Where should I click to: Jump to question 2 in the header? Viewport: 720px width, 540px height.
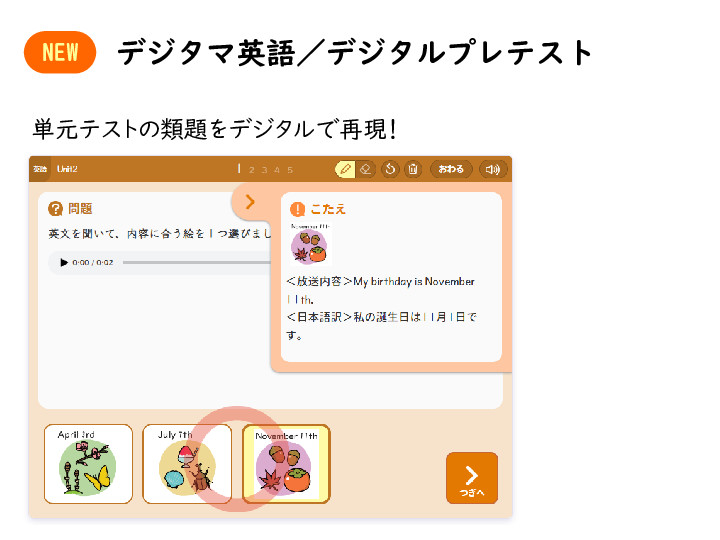click(251, 170)
